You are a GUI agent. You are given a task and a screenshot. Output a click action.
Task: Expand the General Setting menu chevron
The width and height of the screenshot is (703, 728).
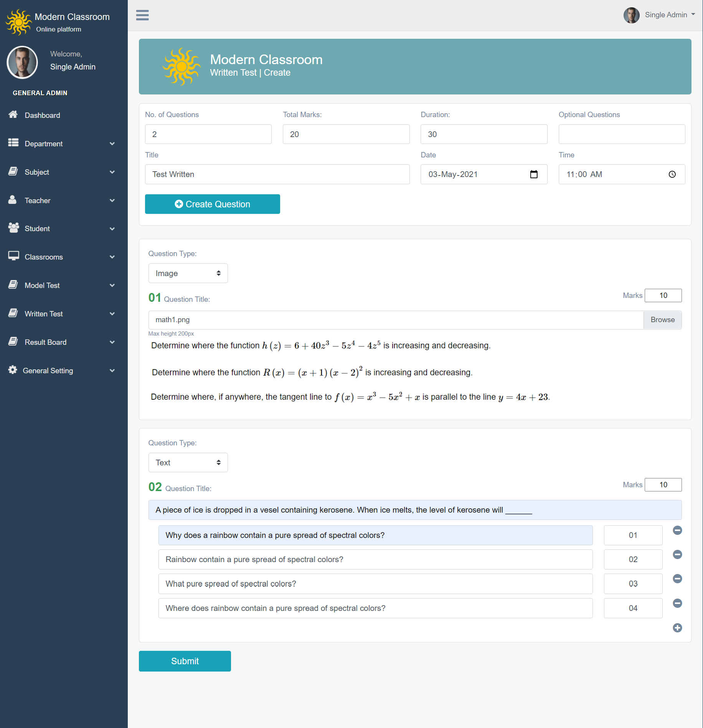click(x=112, y=371)
